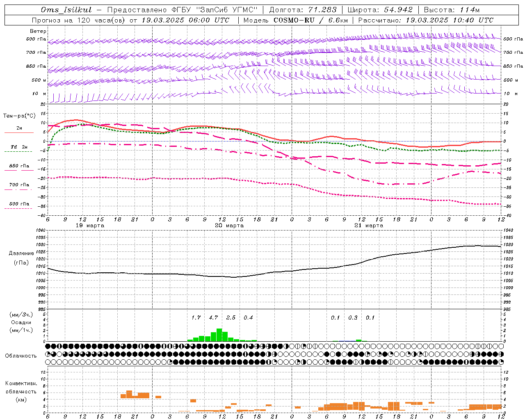Select the 0.4 precipitation amount value
This screenshot has height=420, width=525.
point(248,318)
